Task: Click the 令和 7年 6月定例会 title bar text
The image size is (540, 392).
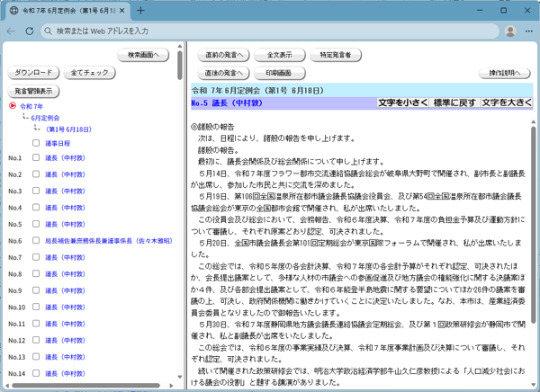Action: point(257,91)
